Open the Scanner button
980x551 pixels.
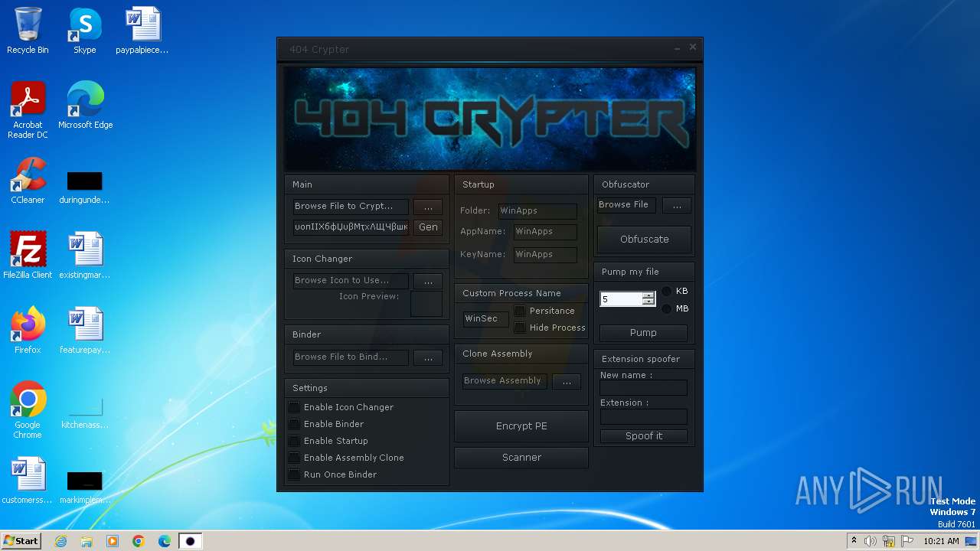[521, 458]
